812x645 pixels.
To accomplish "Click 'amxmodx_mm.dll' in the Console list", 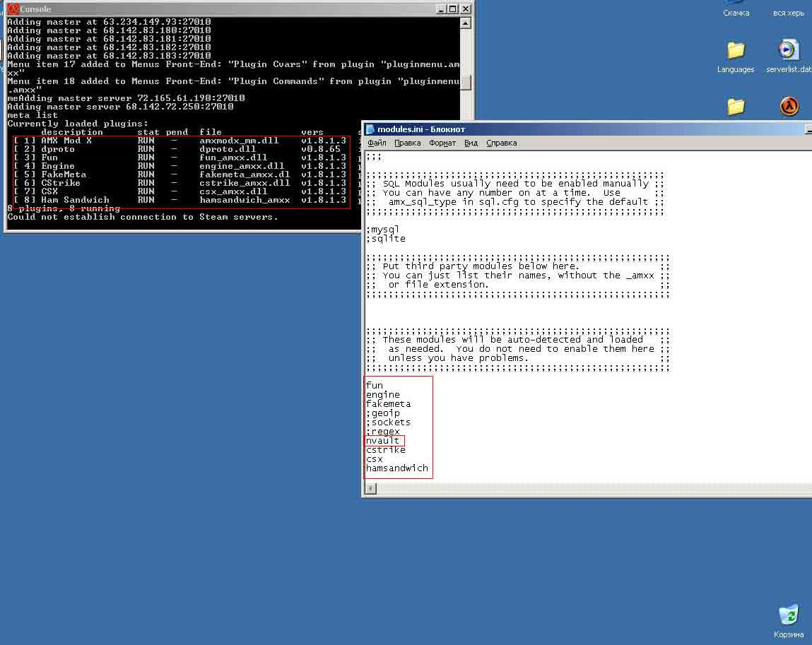I will click(x=239, y=141).
